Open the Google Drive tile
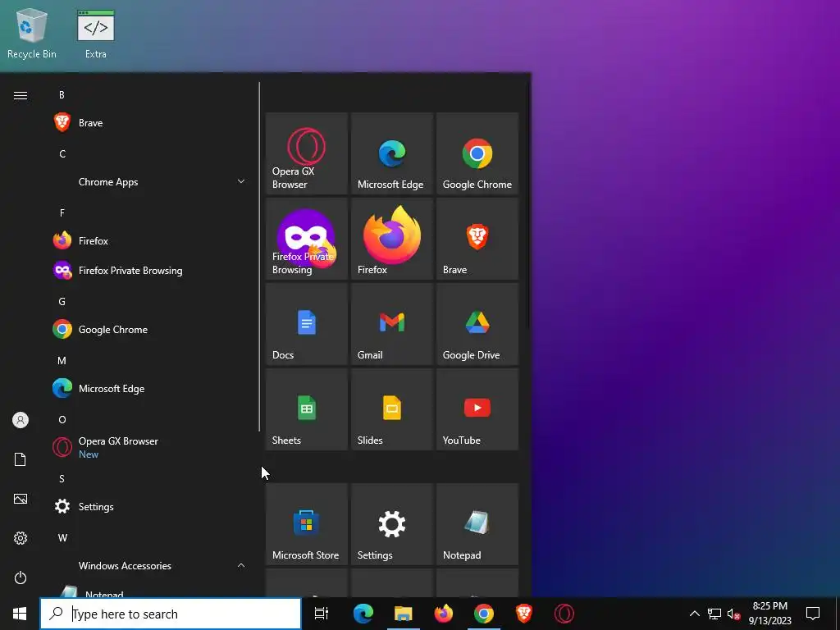Screen dimensions: 840x630 tap(477, 323)
